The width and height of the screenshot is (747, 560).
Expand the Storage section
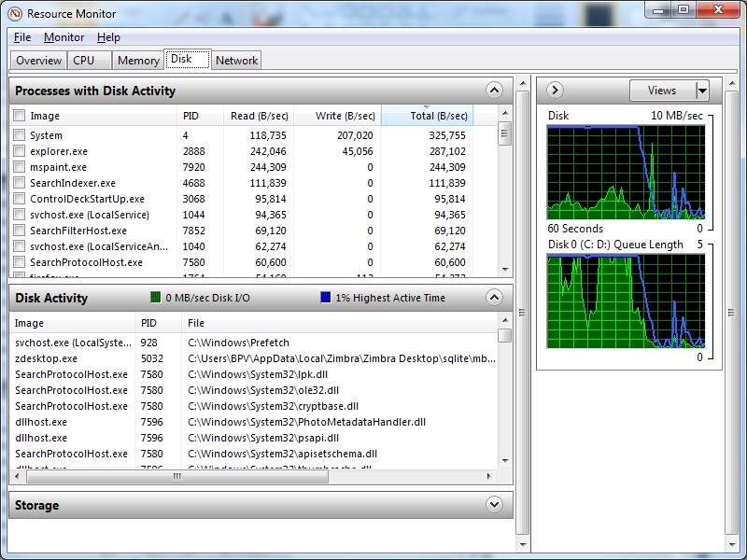(x=494, y=504)
